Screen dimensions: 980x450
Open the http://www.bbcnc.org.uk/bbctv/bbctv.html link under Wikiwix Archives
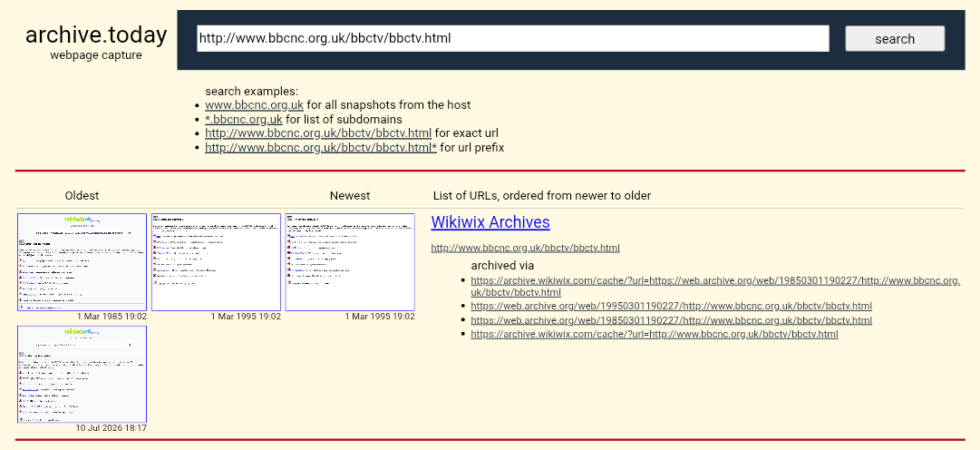point(526,248)
